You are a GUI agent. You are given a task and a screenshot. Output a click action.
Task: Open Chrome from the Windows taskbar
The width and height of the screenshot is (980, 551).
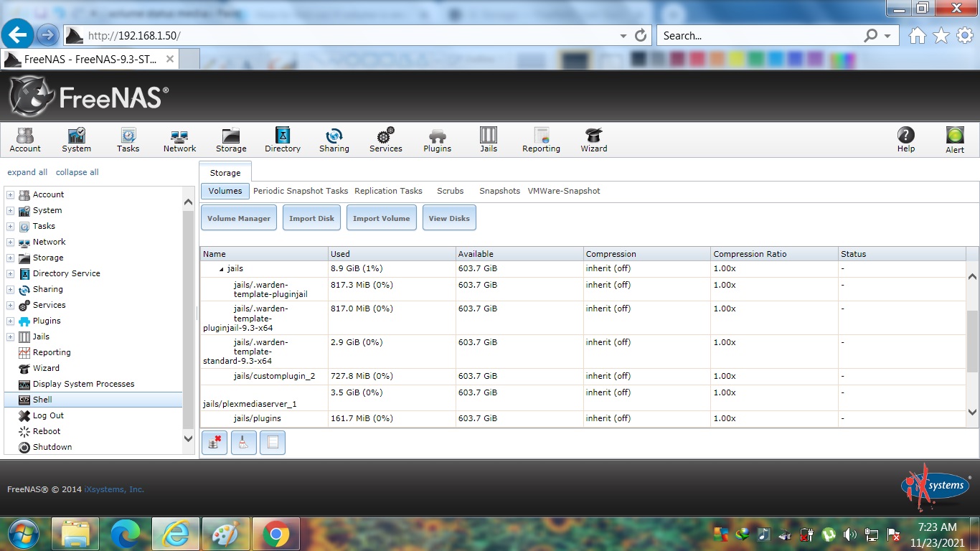(275, 534)
